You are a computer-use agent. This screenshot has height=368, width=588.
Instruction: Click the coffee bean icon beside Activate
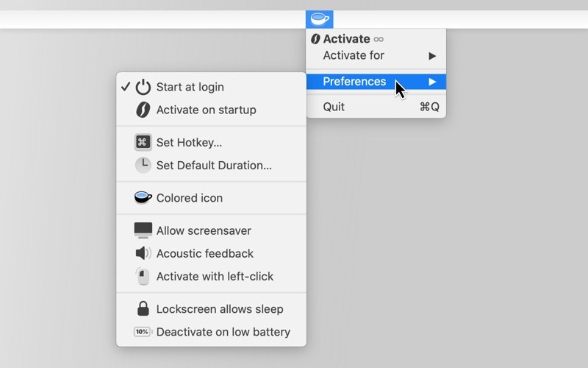[x=315, y=39]
